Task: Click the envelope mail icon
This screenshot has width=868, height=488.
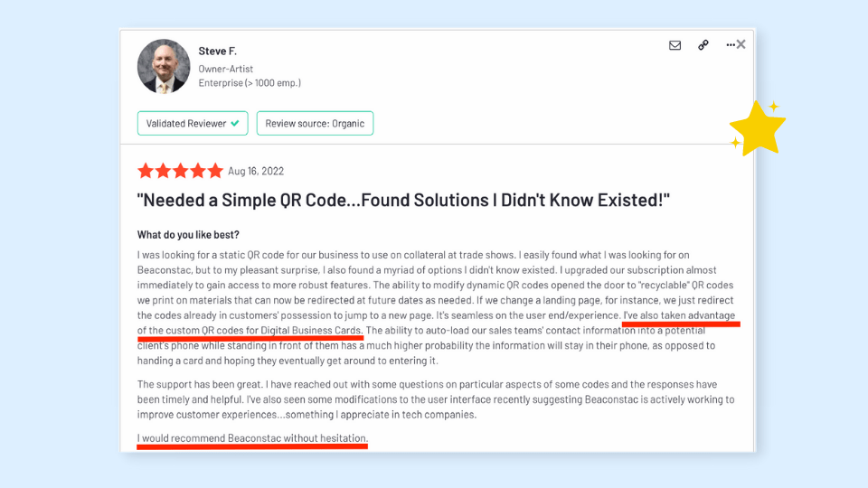Action: (x=675, y=45)
